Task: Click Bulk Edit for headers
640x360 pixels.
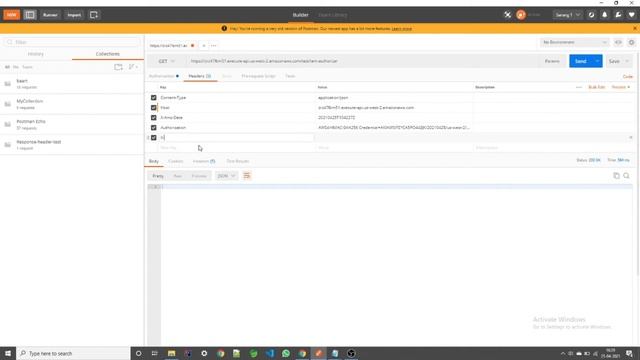Action: pyautogui.click(x=596, y=87)
